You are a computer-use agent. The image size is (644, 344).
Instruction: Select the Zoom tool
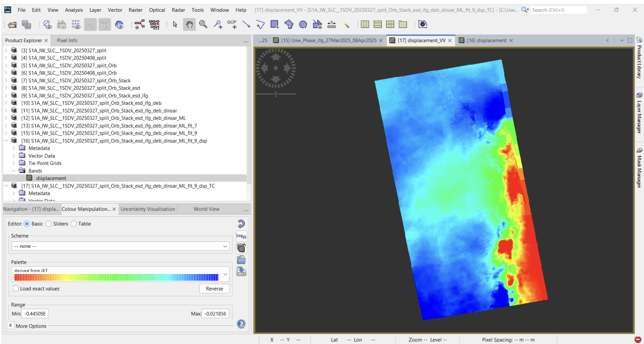(203, 24)
